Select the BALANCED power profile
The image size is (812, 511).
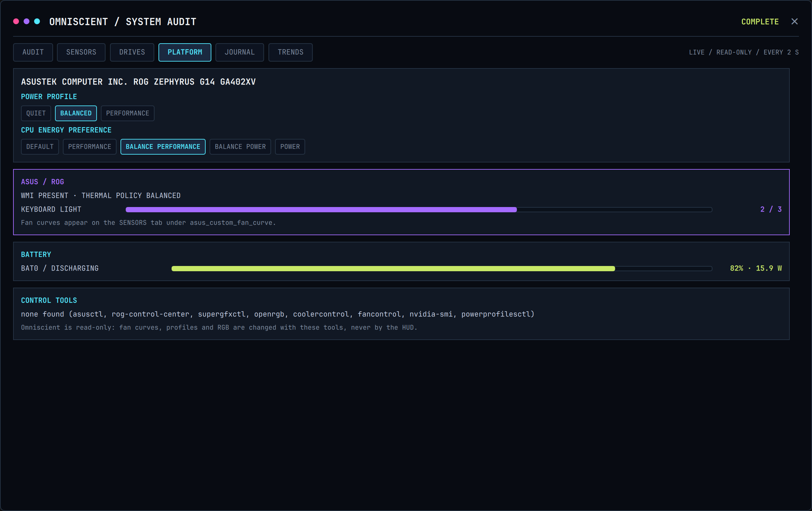(76, 113)
